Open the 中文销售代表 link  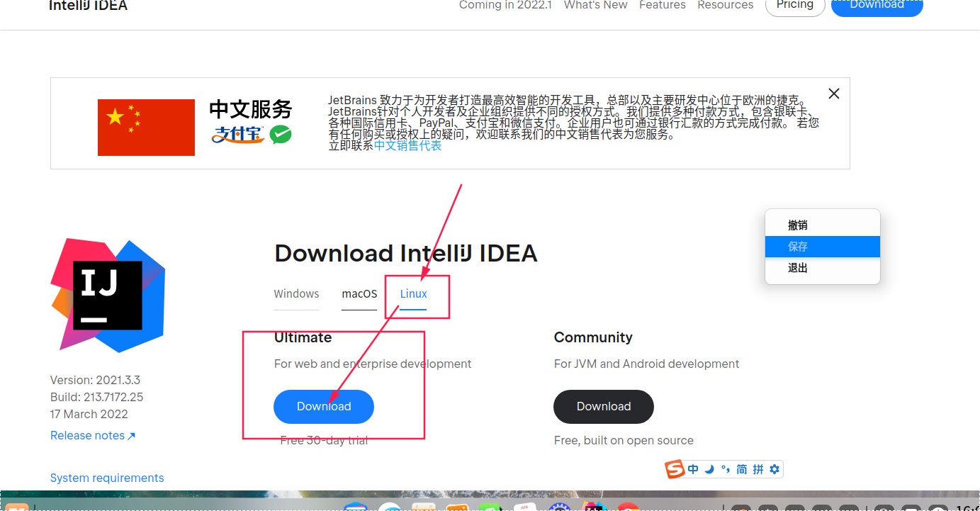[407, 145]
